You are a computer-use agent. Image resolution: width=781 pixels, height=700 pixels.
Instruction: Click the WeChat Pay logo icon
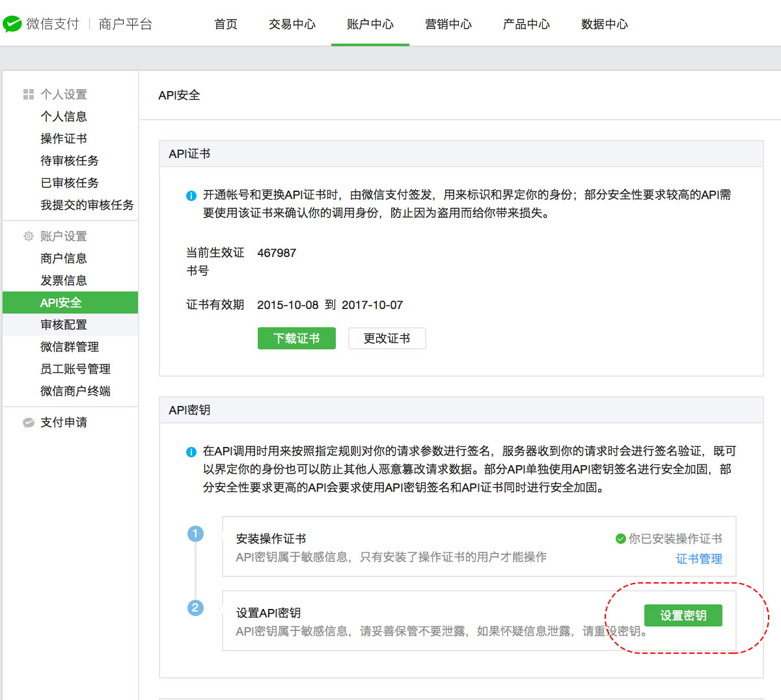pyautogui.click(x=12, y=24)
